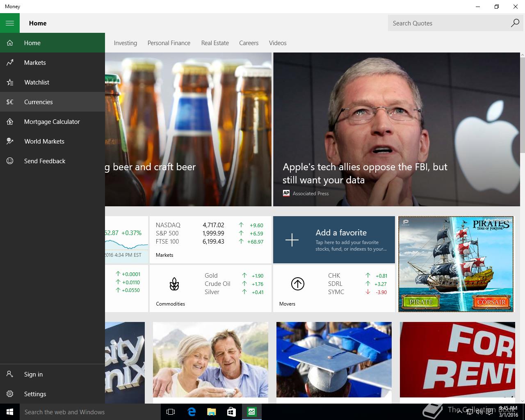Open the Markets indexes tile label

(164, 255)
